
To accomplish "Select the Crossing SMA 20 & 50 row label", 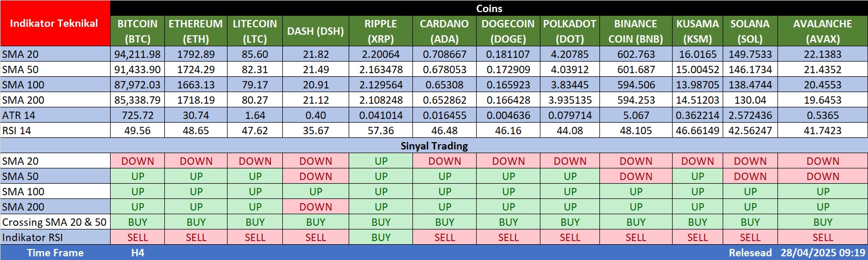I will click(x=54, y=222).
